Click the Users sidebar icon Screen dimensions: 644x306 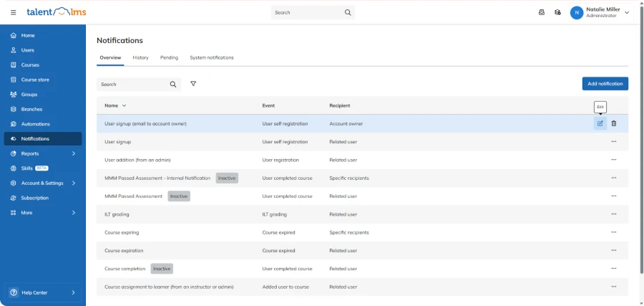point(13,50)
